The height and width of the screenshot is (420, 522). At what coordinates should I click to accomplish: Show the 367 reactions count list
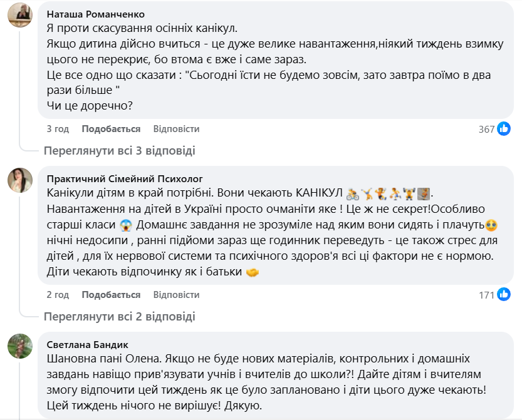coord(486,129)
